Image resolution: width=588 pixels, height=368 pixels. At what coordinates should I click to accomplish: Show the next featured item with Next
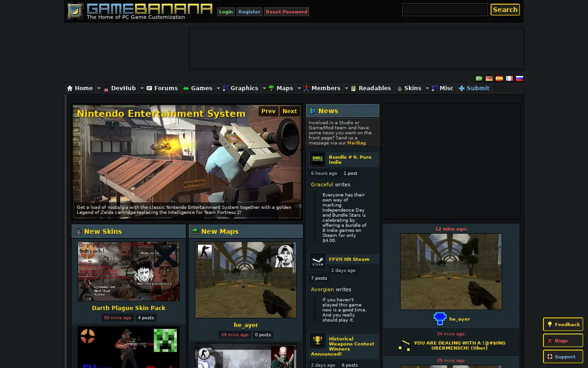(x=290, y=111)
